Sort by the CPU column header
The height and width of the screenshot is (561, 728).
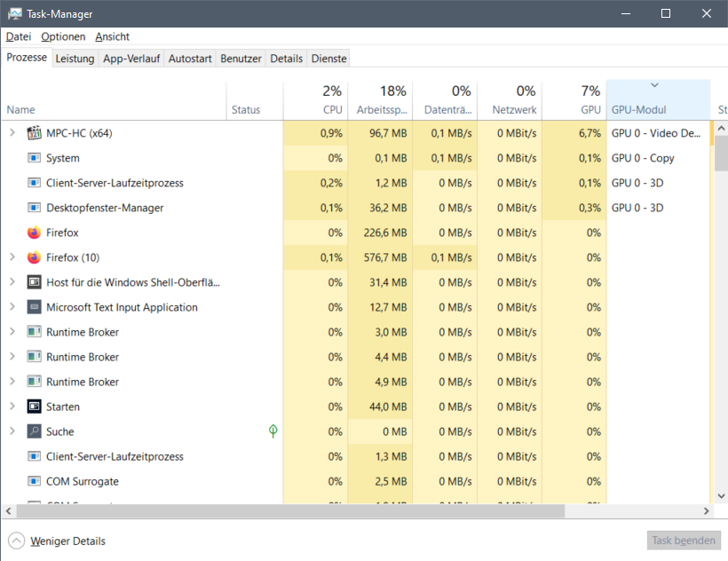point(316,99)
